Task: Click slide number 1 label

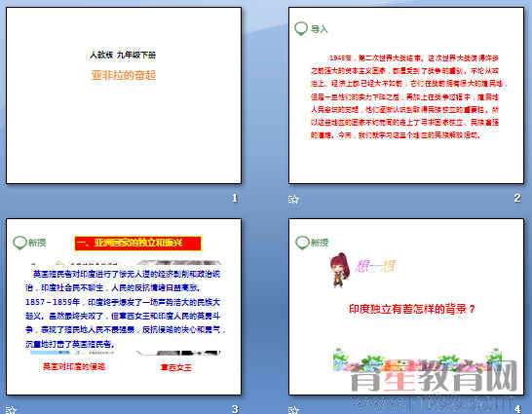Action: (235, 198)
